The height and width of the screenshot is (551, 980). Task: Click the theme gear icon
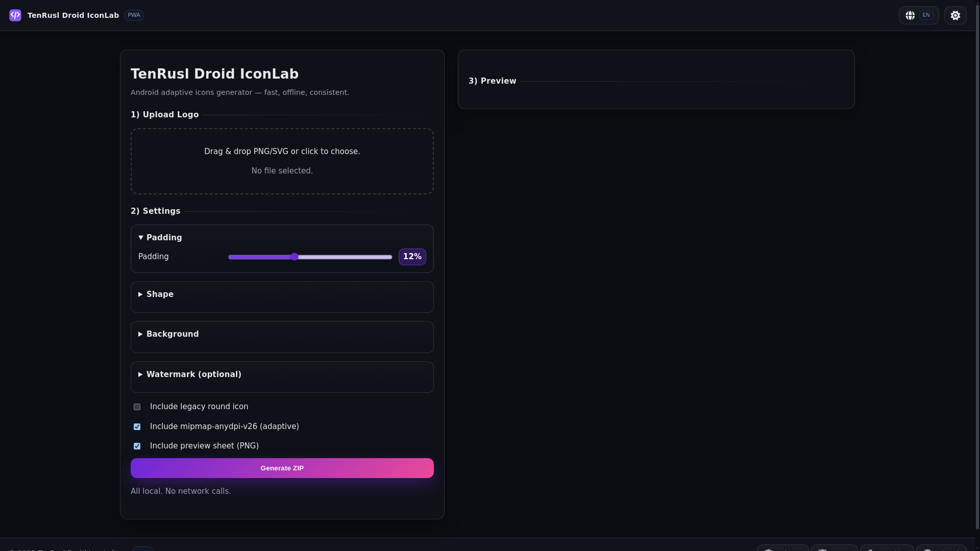click(955, 15)
